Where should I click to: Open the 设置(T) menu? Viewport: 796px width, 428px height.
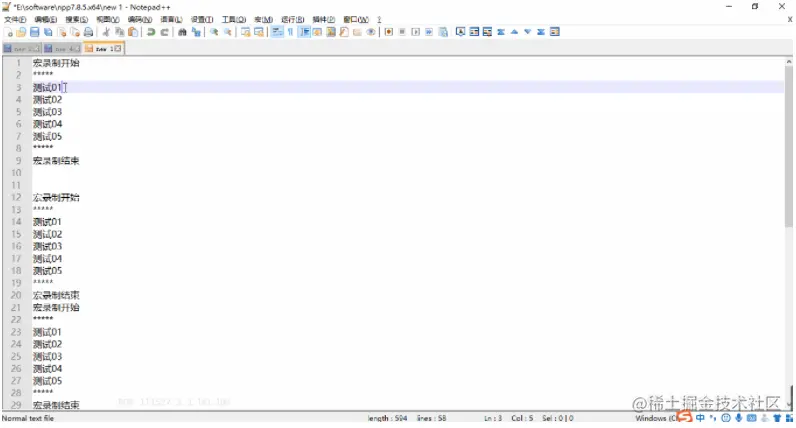[202, 19]
